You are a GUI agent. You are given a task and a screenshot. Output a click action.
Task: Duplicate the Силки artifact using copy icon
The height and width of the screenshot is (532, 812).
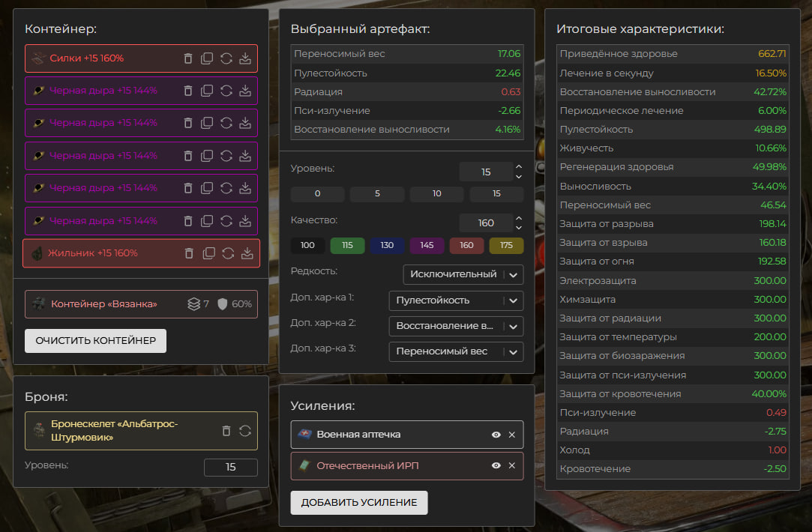coord(207,58)
